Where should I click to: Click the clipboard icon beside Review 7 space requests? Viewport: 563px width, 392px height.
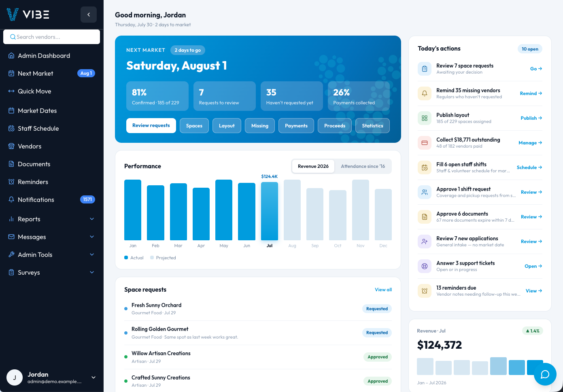point(425,69)
